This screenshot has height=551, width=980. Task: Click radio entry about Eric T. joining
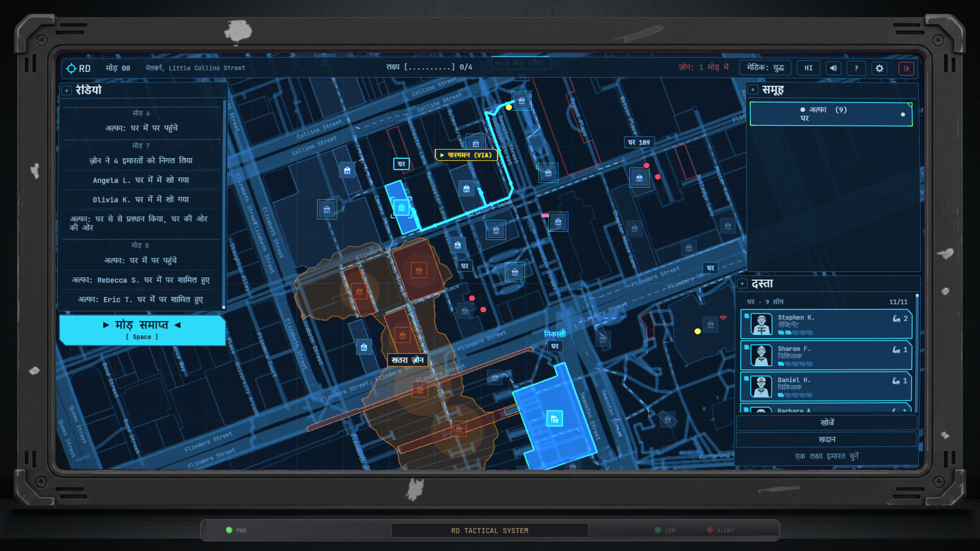pyautogui.click(x=141, y=299)
